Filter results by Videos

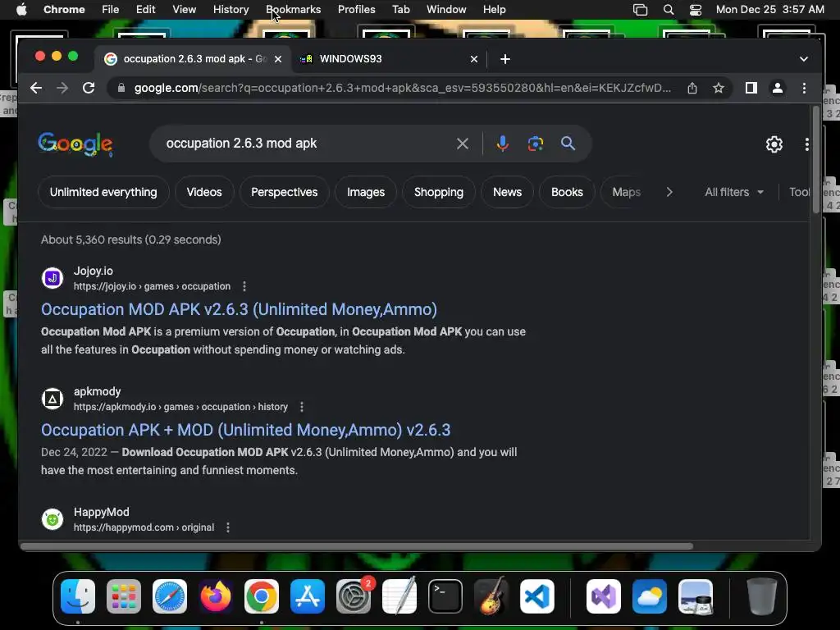[204, 192]
